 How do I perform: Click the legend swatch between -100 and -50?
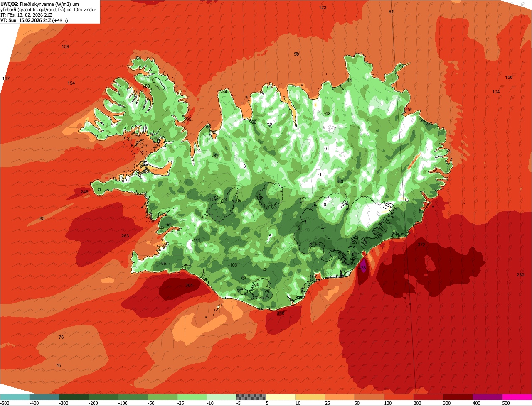tap(133, 397)
